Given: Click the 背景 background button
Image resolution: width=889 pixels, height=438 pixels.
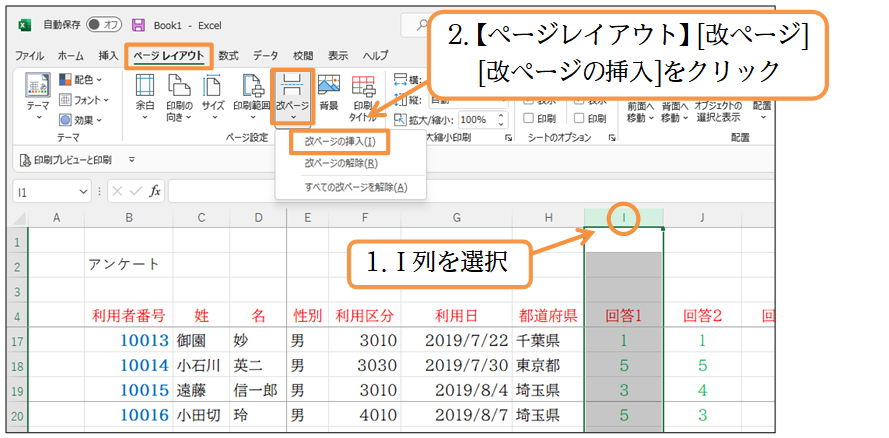Looking at the screenshot, I should point(329,92).
